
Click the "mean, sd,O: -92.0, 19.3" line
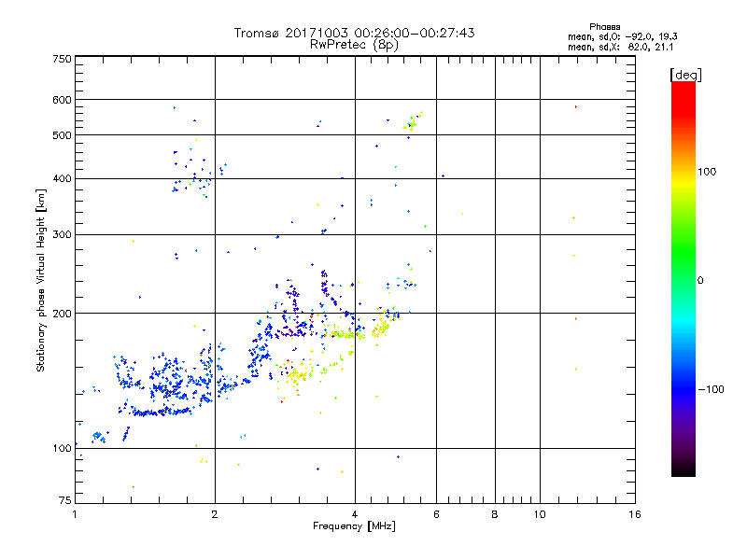(x=622, y=36)
